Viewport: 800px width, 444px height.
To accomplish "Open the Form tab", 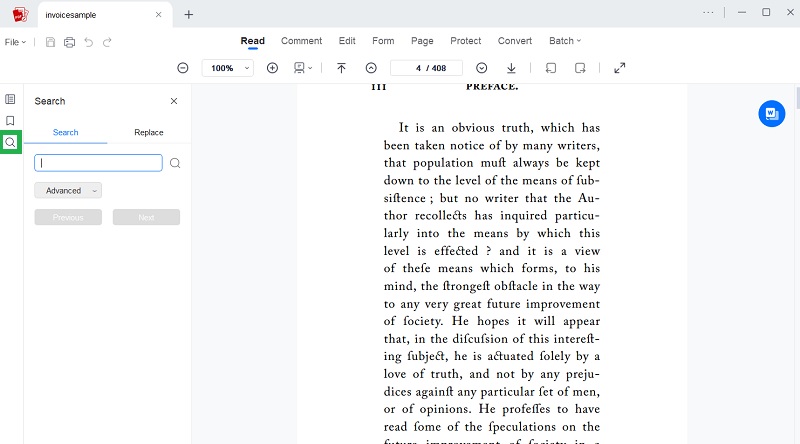I will 383,41.
